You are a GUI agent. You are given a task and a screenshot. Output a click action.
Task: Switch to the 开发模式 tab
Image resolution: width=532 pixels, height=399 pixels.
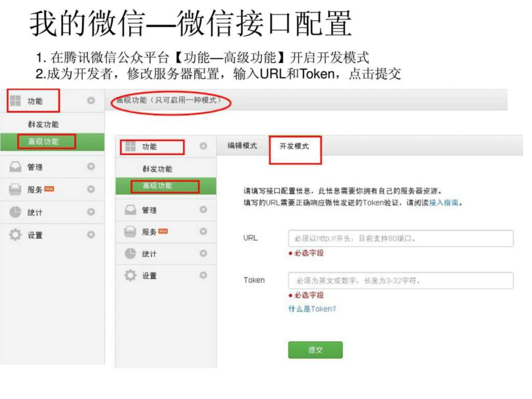pos(294,146)
